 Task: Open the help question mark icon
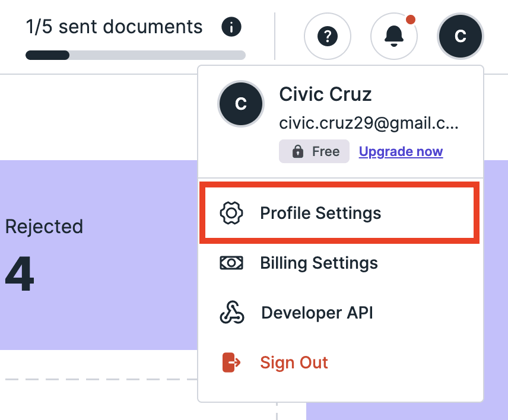pyautogui.click(x=327, y=36)
